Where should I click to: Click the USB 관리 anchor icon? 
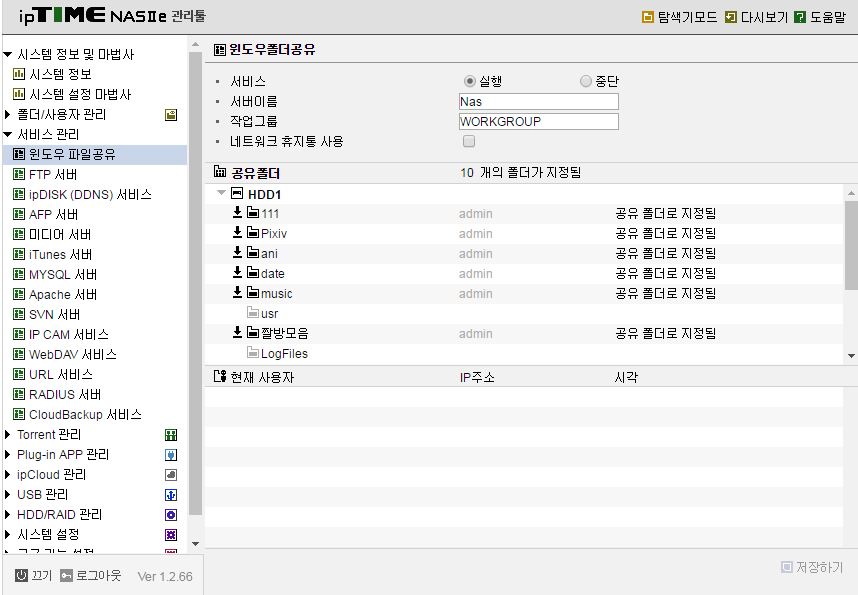tap(171, 495)
